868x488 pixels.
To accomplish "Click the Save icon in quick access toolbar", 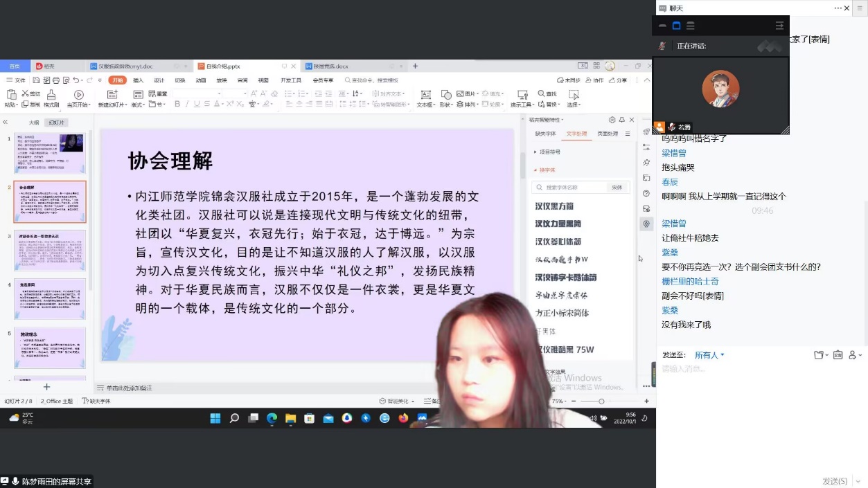I will click(36, 80).
